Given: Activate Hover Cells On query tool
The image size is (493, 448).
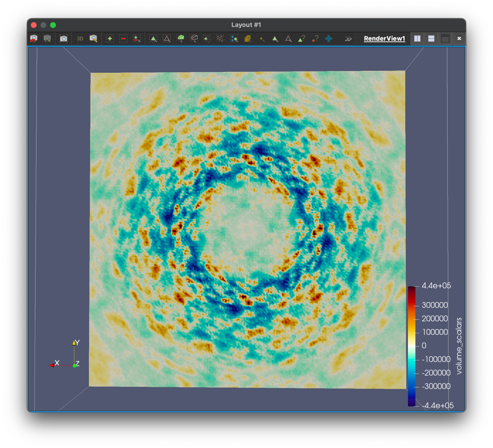Looking at the screenshot, I should coord(301,38).
